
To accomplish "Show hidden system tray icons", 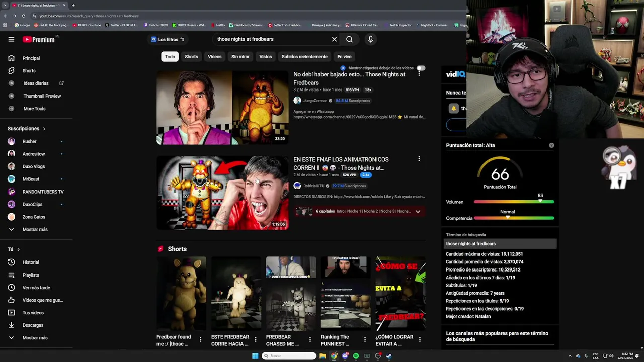I will [570, 356].
